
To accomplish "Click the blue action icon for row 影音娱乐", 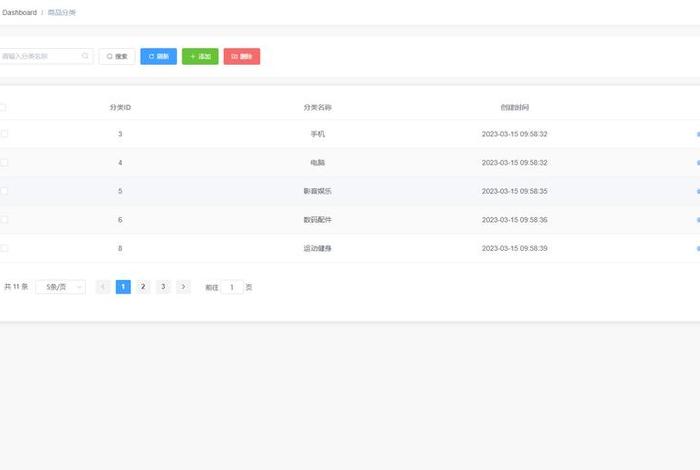I will (697, 191).
